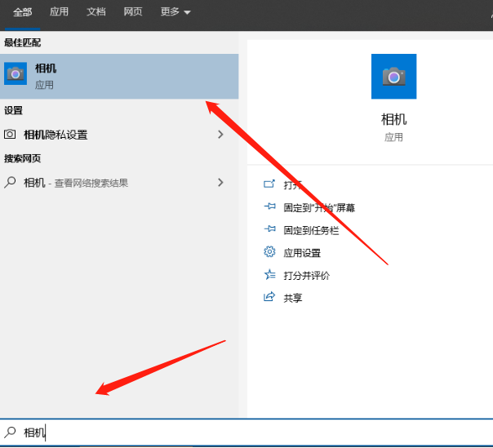Click the 相机 title in preview pane
Viewport: 493px width, 448px height.
393,119
